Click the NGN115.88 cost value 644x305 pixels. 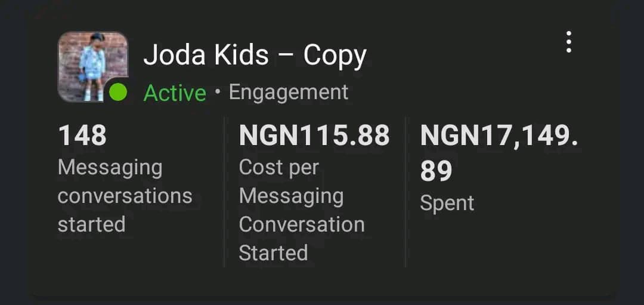pos(314,135)
